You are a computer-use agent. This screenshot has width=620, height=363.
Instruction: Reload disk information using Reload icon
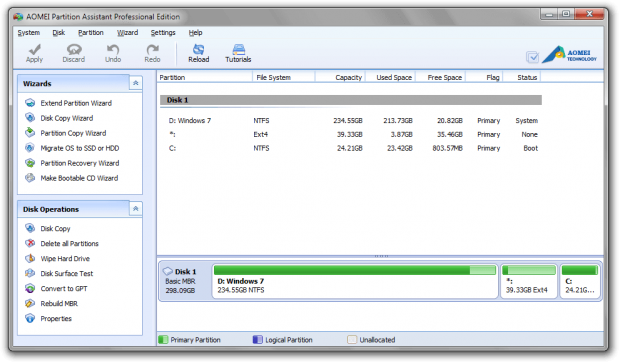click(x=198, y=49)
